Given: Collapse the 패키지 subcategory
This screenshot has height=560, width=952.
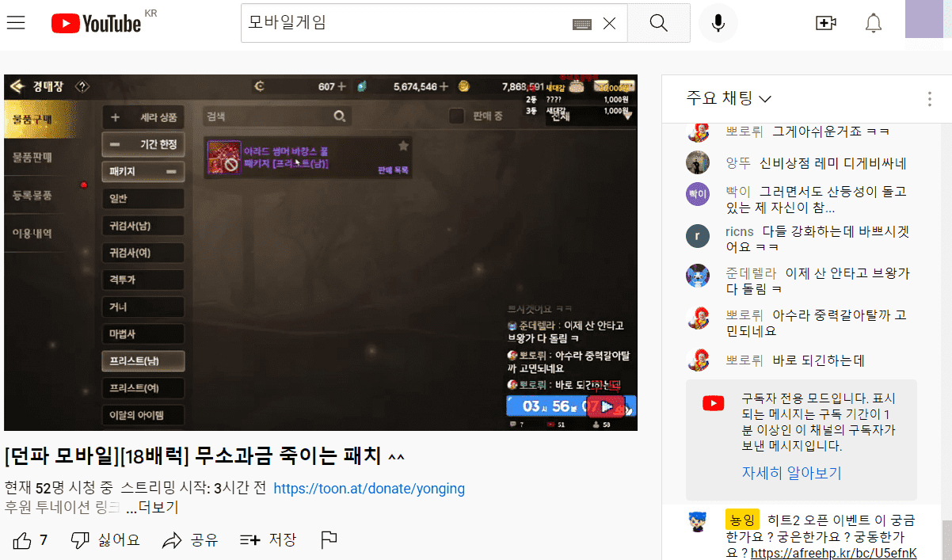Looking at the screenshot, I should pyautogui.click(x=143, y=171).
